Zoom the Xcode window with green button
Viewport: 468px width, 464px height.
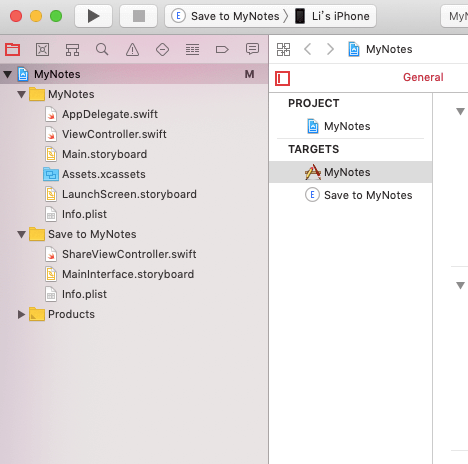tap(56, 16)
